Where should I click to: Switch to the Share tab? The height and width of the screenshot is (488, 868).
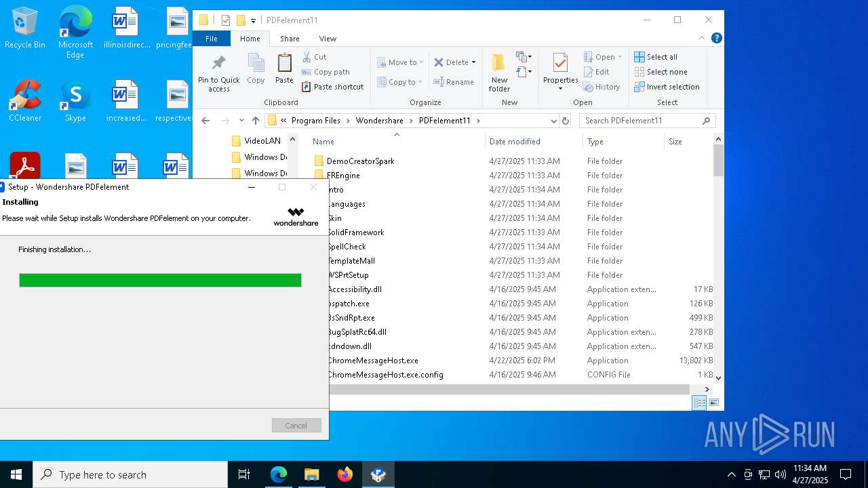(x=290, y=39)
